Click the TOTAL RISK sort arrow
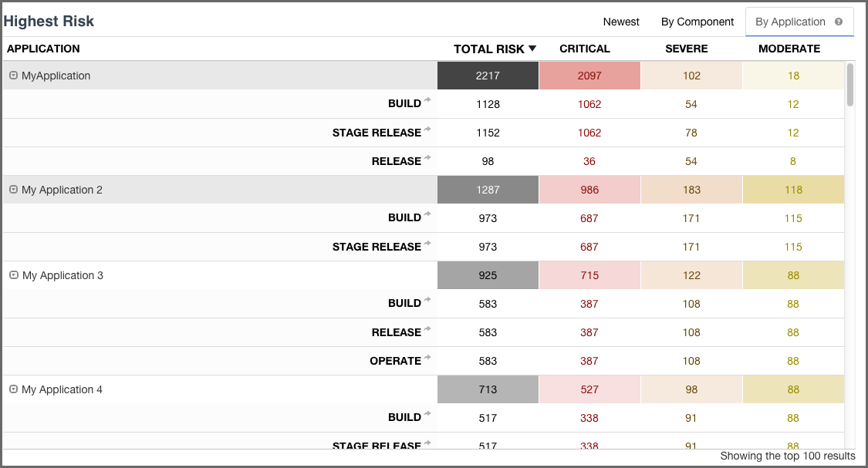Screen dimensions: 868x468 coord(532,48)
